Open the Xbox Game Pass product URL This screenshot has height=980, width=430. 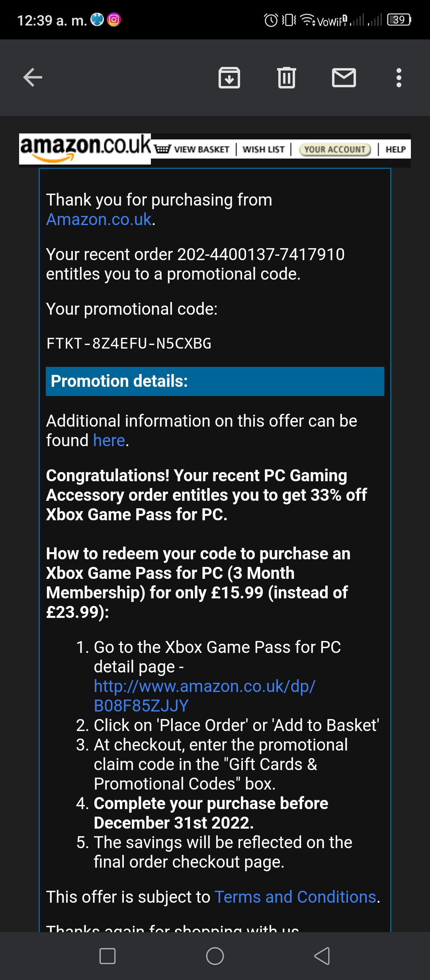coord(205,696)
